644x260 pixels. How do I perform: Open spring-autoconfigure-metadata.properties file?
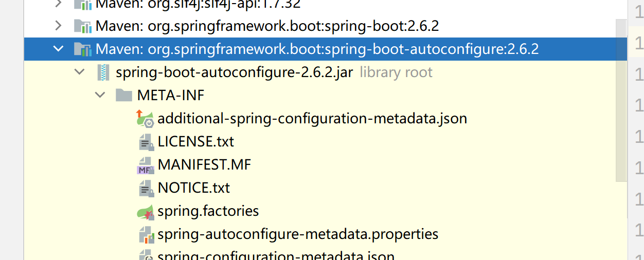pos(298,234)
